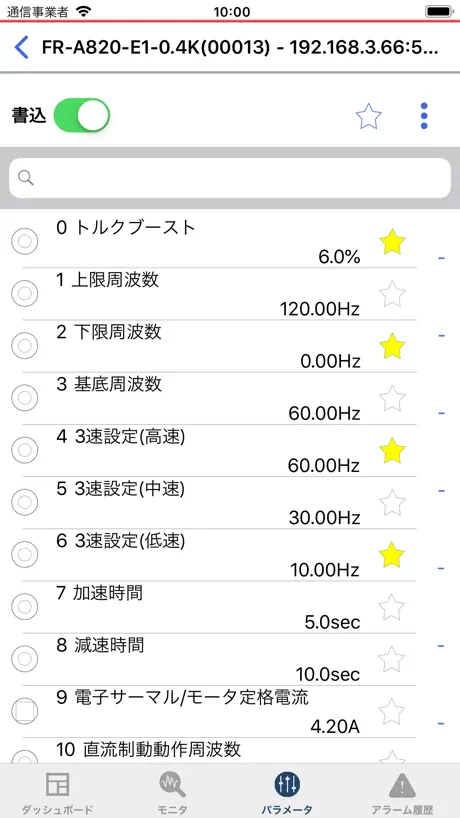Switch to the モニタ tab

[x=172, y=791]
